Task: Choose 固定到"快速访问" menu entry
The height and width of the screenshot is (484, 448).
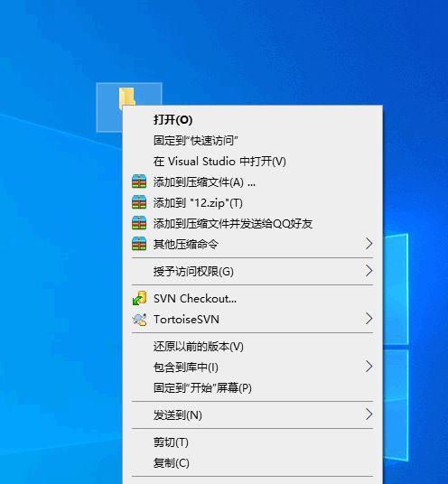Action: (x=252, y=141)
